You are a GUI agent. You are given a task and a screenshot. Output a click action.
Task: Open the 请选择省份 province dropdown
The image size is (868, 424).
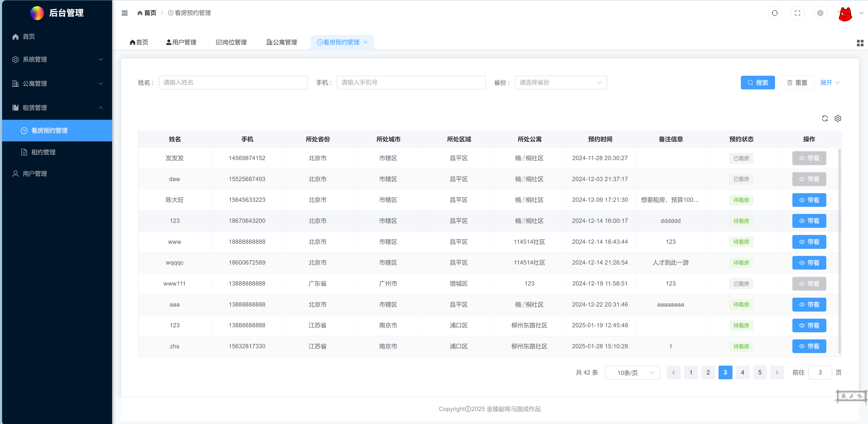point(561,82)
